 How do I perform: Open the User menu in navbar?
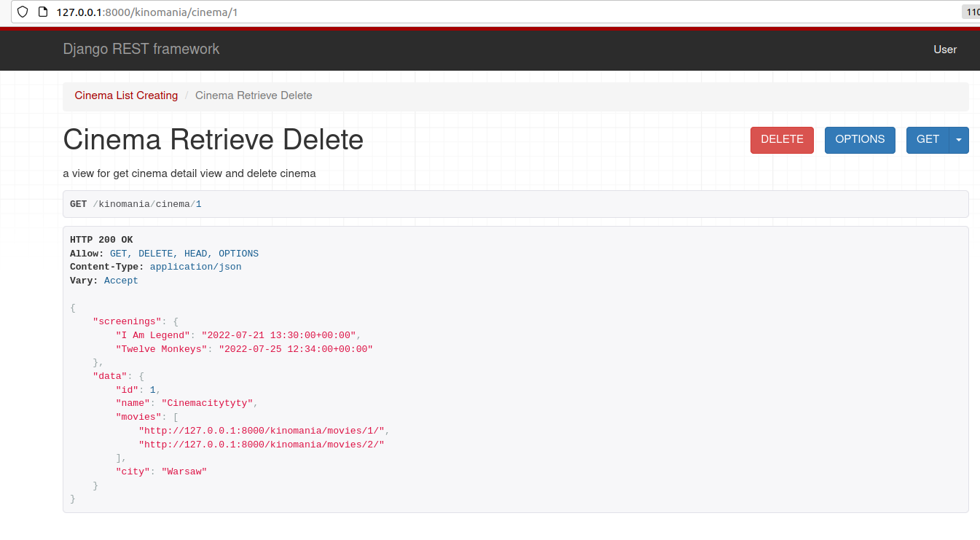pyautogui.click(x=945, y=50)
